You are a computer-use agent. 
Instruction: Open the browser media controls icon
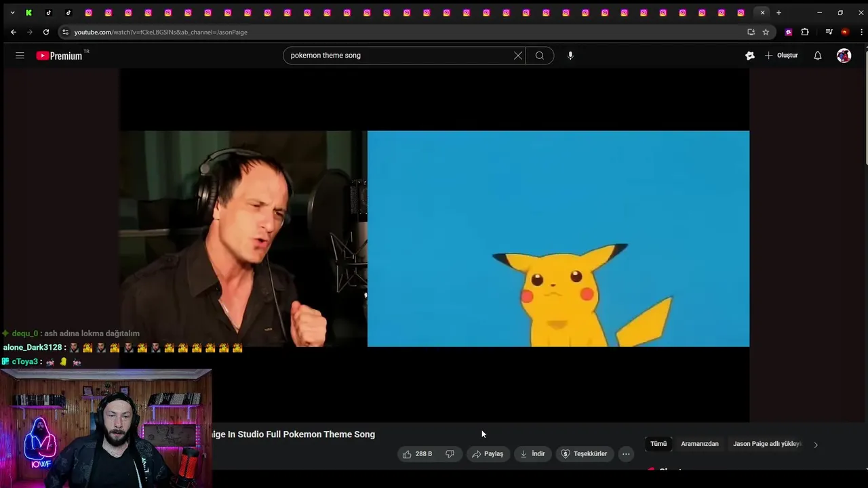point(829,32)
